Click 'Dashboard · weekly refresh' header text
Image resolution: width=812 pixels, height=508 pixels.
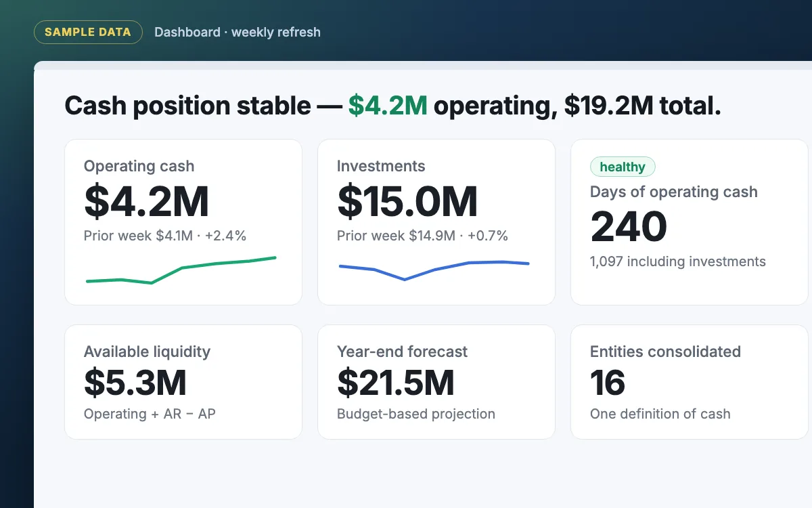238,32
